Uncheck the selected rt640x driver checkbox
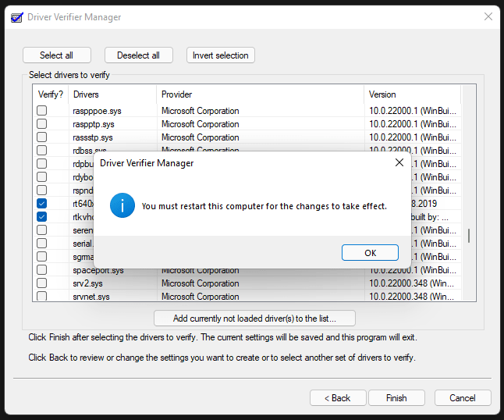504x420 pixels. 42,204
